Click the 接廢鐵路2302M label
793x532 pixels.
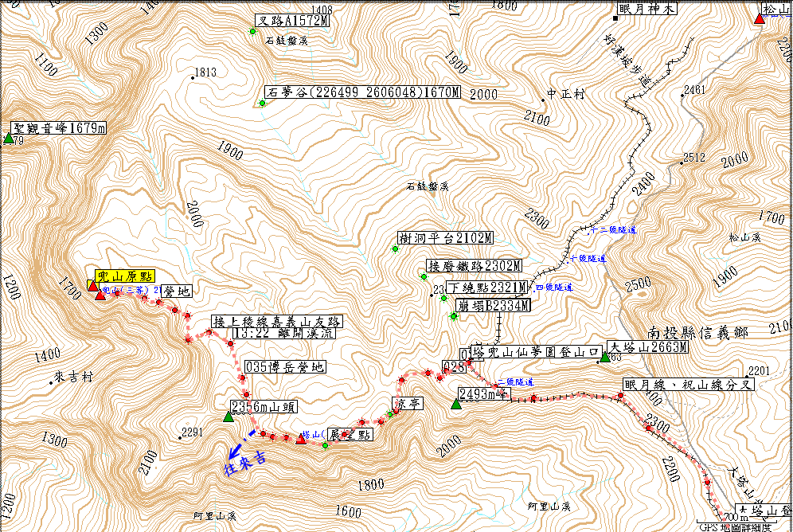(x=474, y=266)
